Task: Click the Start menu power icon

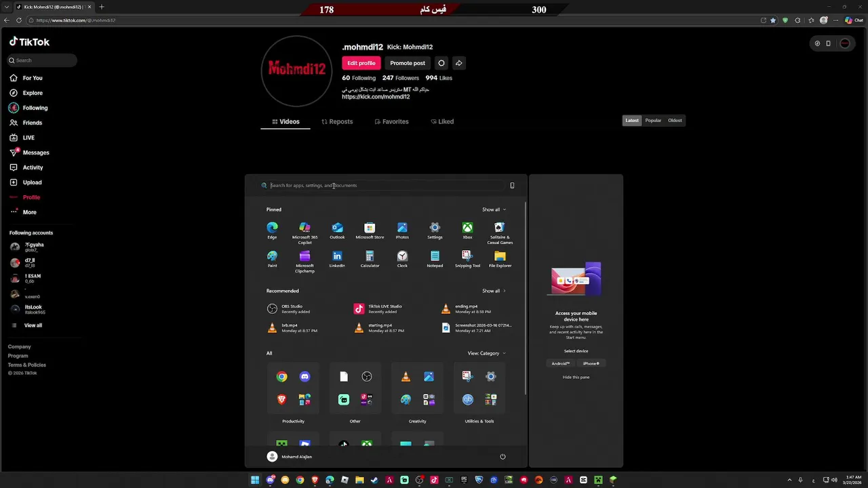Action: click(502, 456)
